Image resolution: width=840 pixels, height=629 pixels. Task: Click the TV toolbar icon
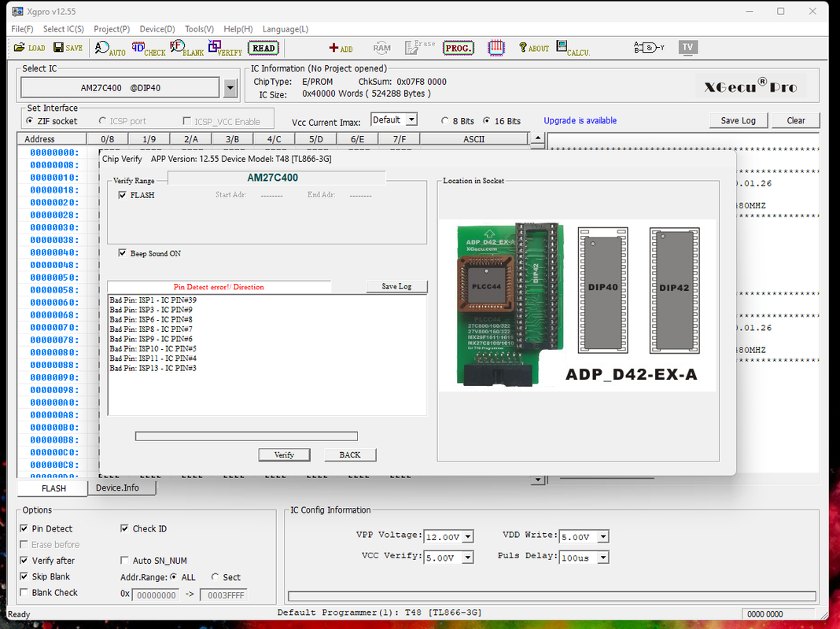[x=688, y=47]
